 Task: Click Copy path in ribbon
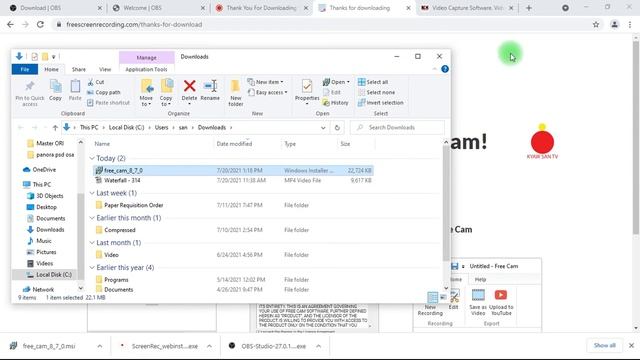point(104,92)
